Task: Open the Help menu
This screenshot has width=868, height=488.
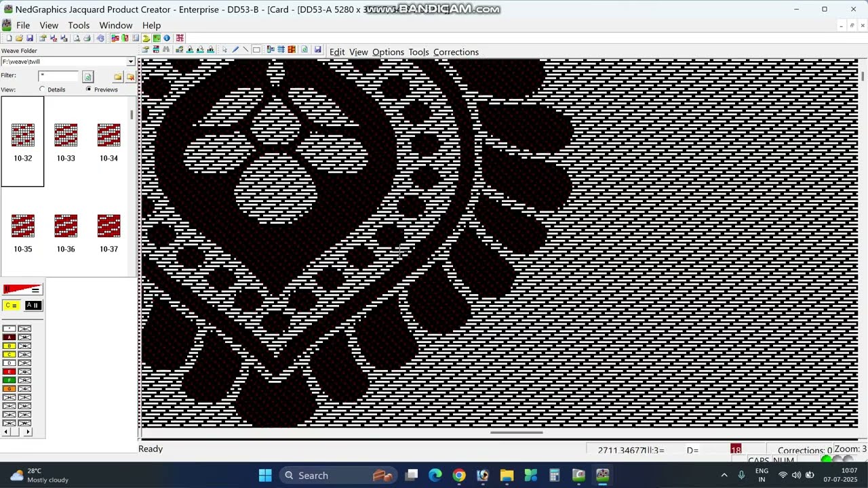Action: [x=151, y=25]
